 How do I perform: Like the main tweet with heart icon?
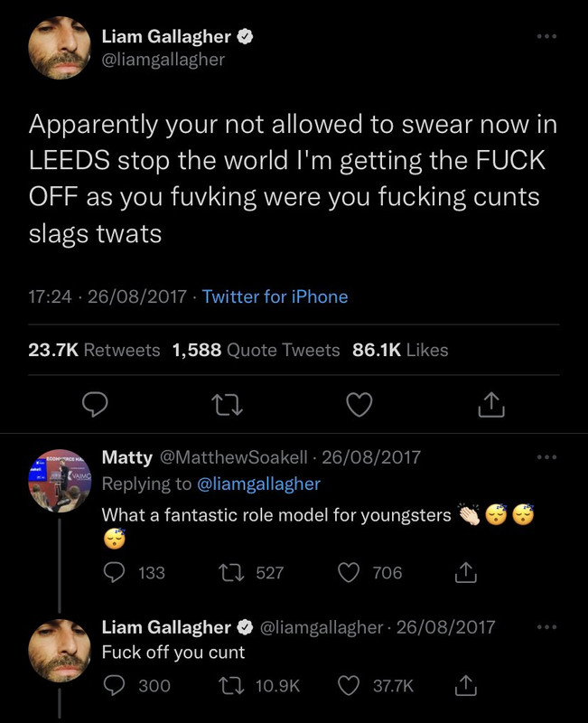pos(359,405)
